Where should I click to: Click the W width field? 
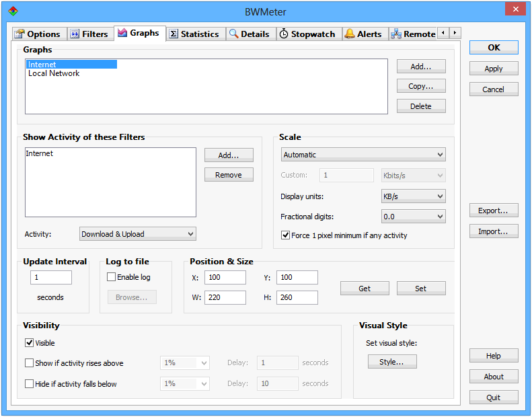pyautogui.click(x=225, y=297)
